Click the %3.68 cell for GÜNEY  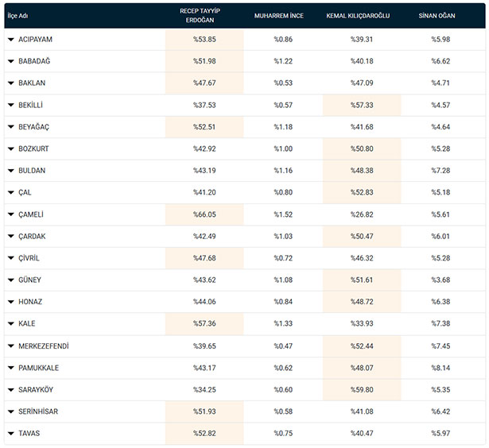pos(440,280)
